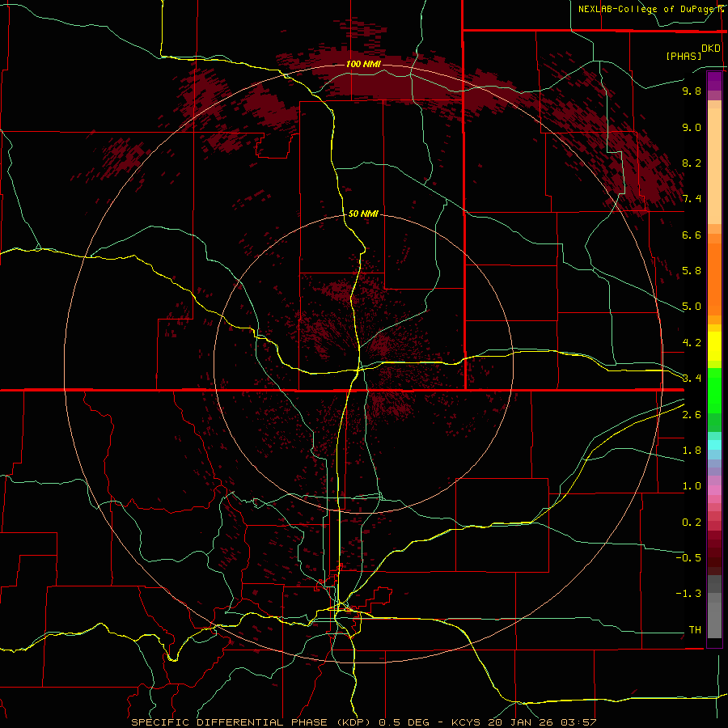The width and height of the screenshot is (728, 728).
Task: Click the 5.8 color scale value
Action: coord(692,271)
